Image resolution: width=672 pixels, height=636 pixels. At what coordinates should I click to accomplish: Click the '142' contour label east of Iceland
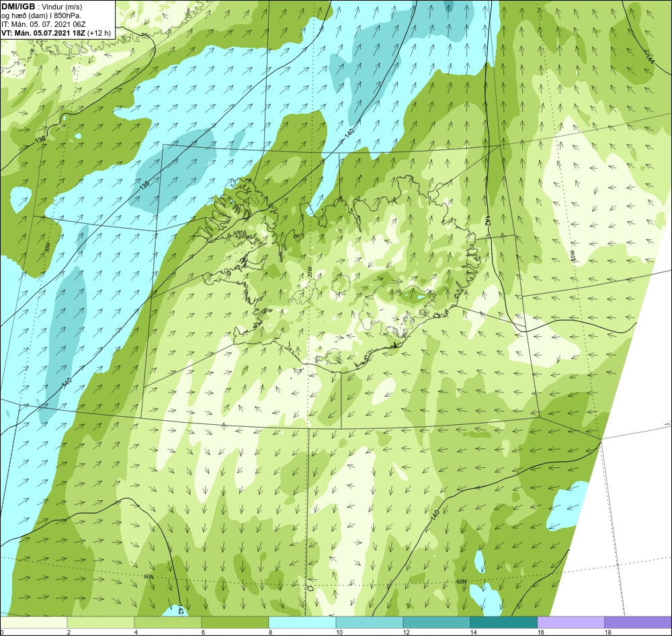pyautogui.click(x=487, y=221)
